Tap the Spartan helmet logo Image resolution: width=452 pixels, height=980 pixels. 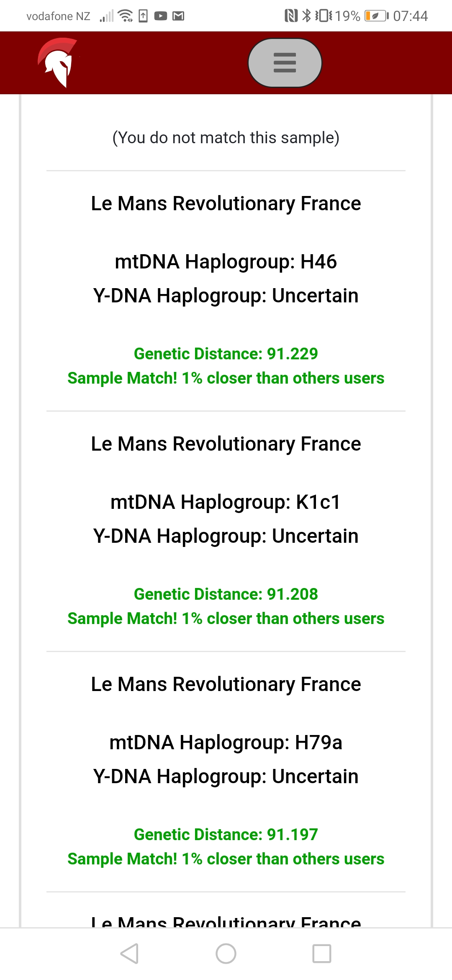pos(58,62)
